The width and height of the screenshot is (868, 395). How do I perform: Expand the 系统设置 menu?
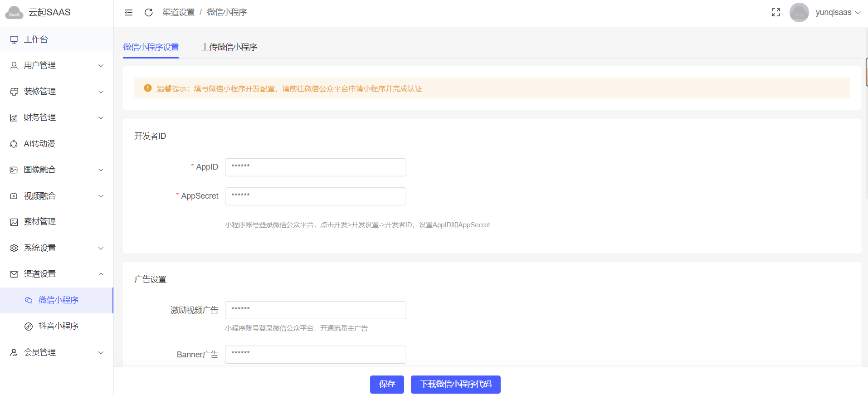[x=56, y=248]
